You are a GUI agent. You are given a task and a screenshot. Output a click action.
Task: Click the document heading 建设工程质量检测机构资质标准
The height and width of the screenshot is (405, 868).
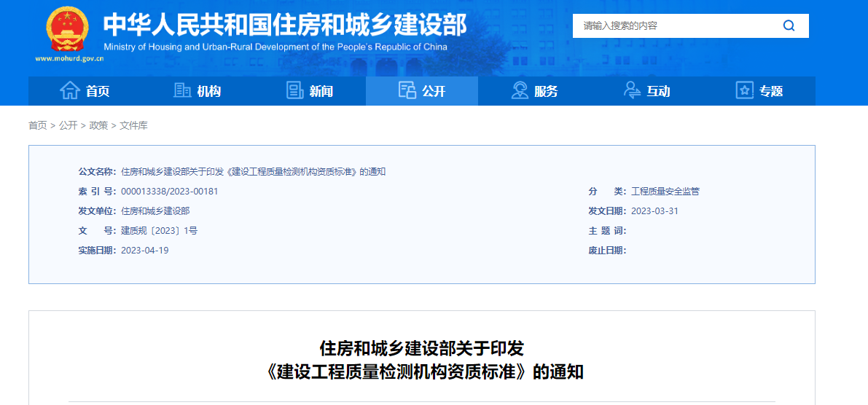coord(425,371)
